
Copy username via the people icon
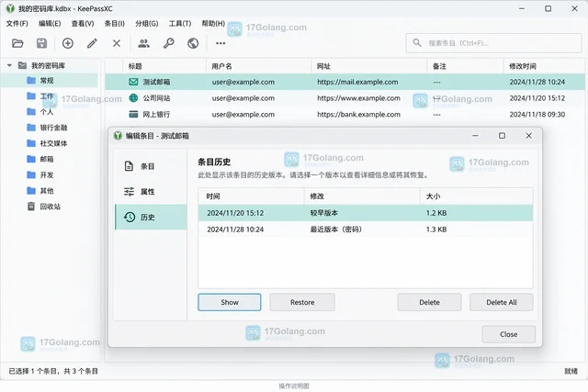[143, 43]
